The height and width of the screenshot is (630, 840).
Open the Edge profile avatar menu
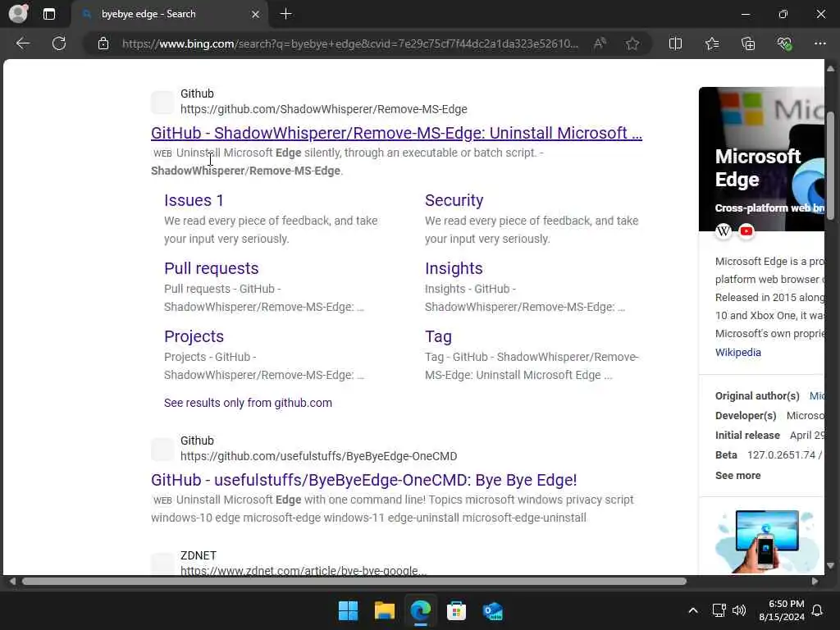pyautogui.click(x=18, y=13)
